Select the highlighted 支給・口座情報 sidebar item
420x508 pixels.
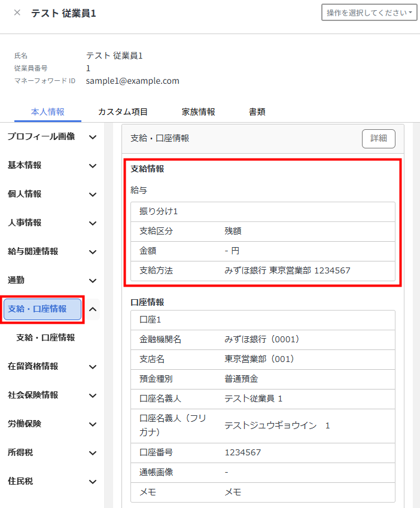tap(42, 309)
